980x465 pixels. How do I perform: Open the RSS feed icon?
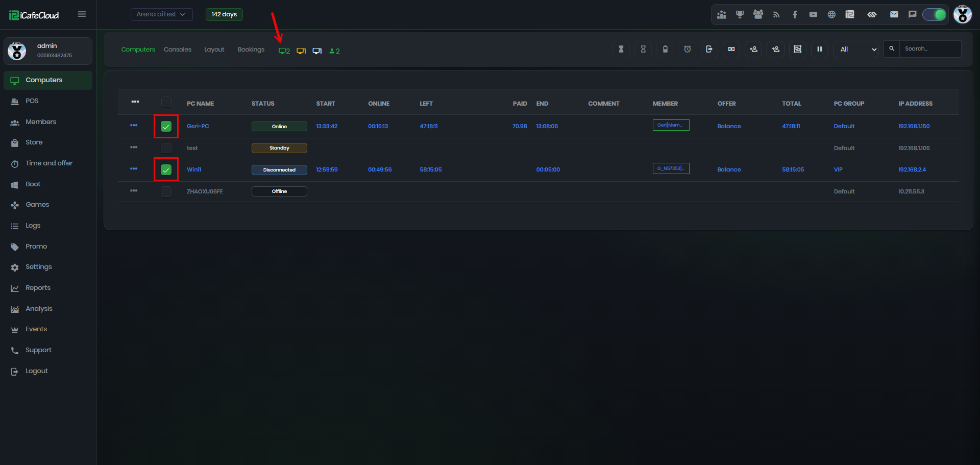[776, 15]
